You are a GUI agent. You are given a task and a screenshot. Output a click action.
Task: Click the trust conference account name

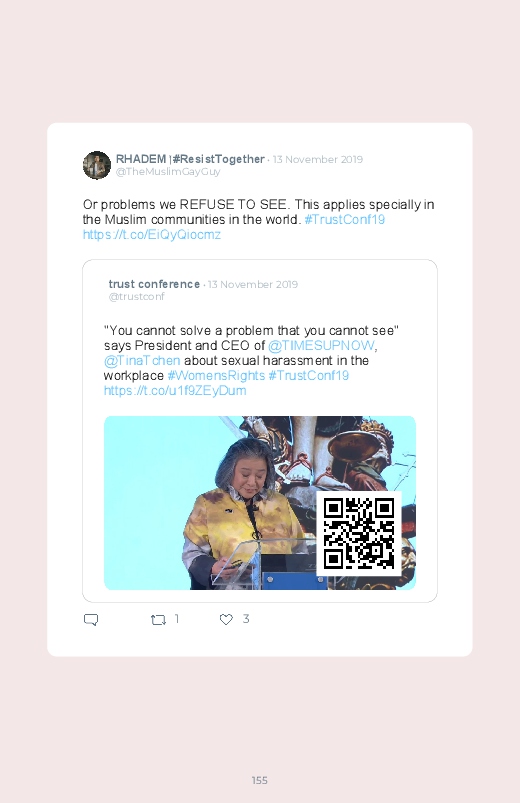tap(154, 284)
